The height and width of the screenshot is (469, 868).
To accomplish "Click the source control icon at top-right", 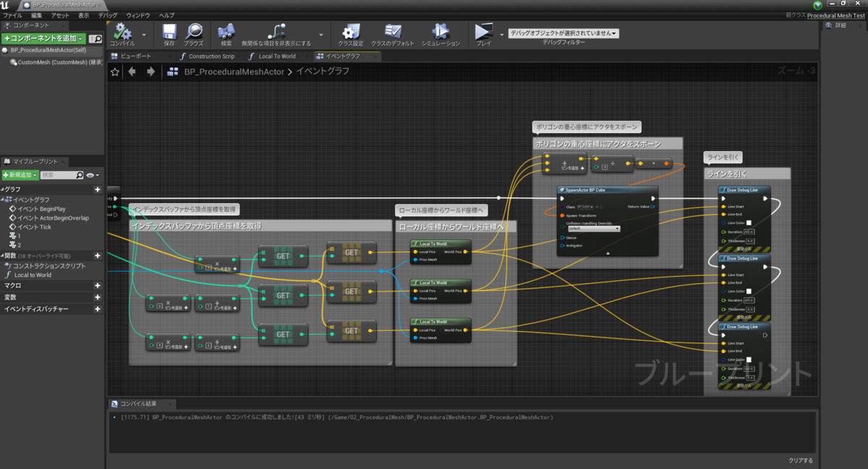I will coord(817,5).
